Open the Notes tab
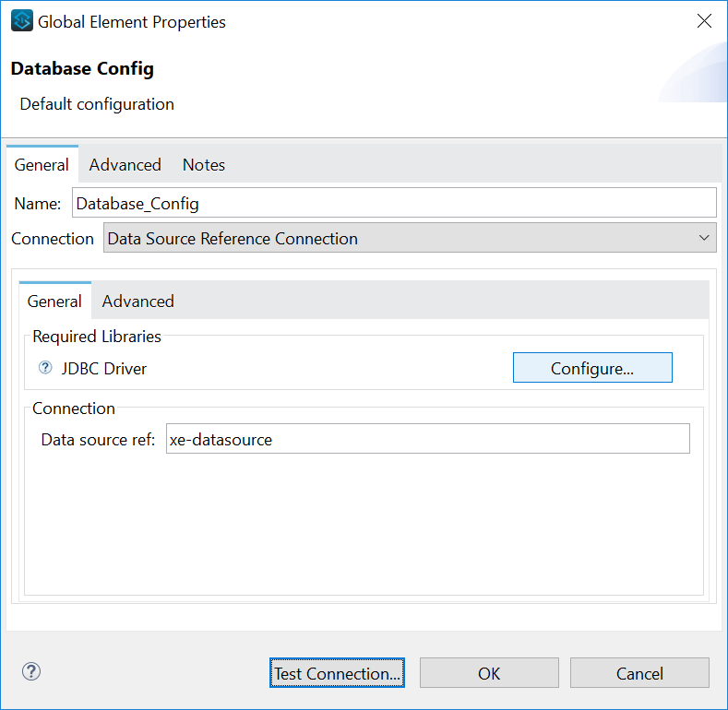The width and height of the screenshot is (728, 710). pos(203,165)
